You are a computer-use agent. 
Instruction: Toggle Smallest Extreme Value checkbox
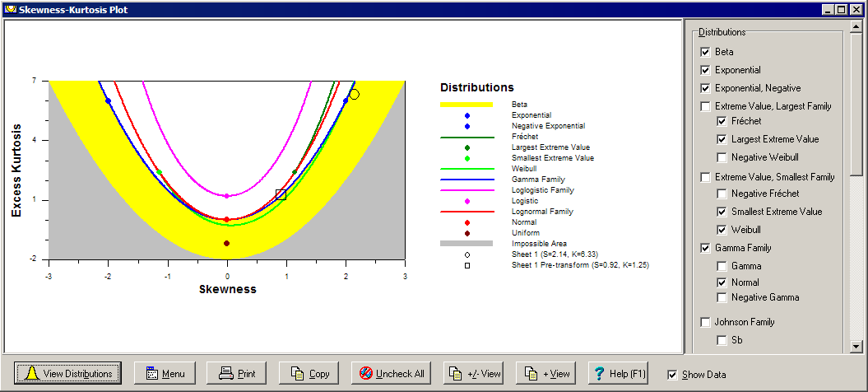(722, 212)
